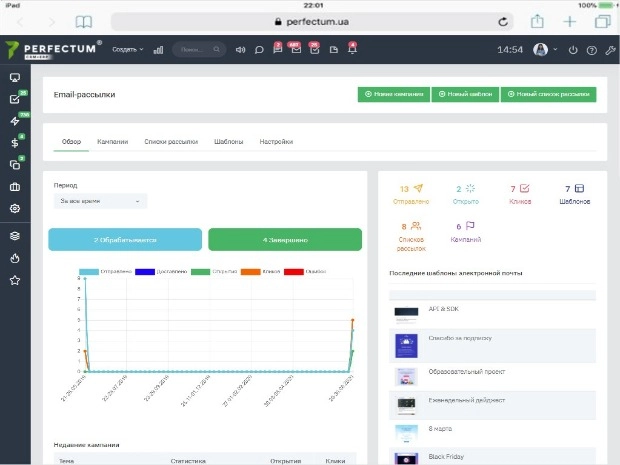This screenshot has height=465, width=620.
Task: Click the help question mark icon
Action: pos(592,50)
